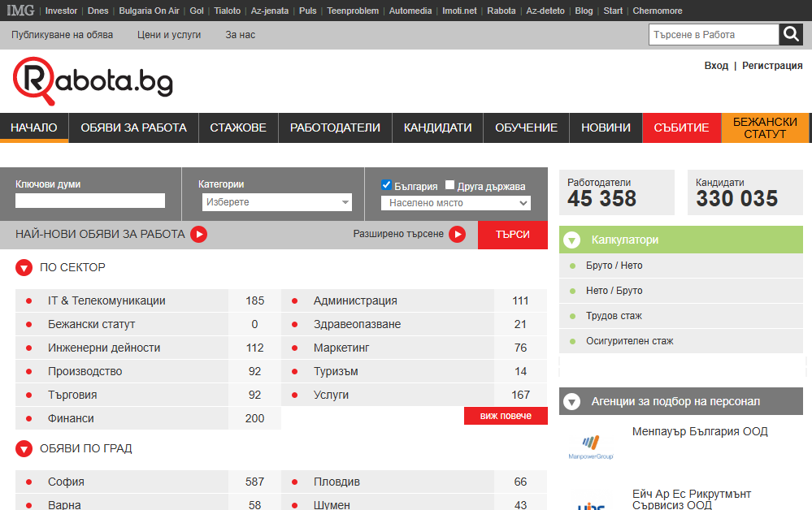Click Dnes link in top bar
This screenshot has width=812, height=510.
click(x=98, y=11)
